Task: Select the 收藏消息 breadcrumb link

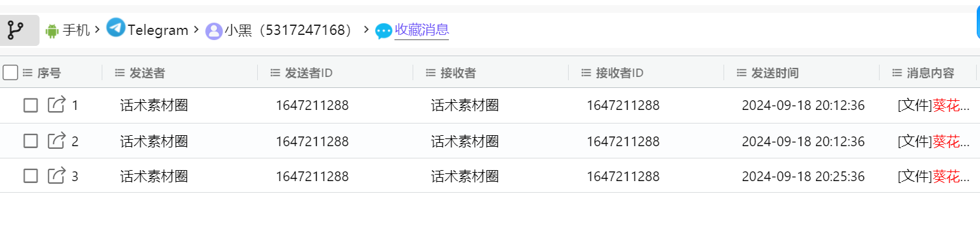Action: pyautogui.click(x=422, y=30)
